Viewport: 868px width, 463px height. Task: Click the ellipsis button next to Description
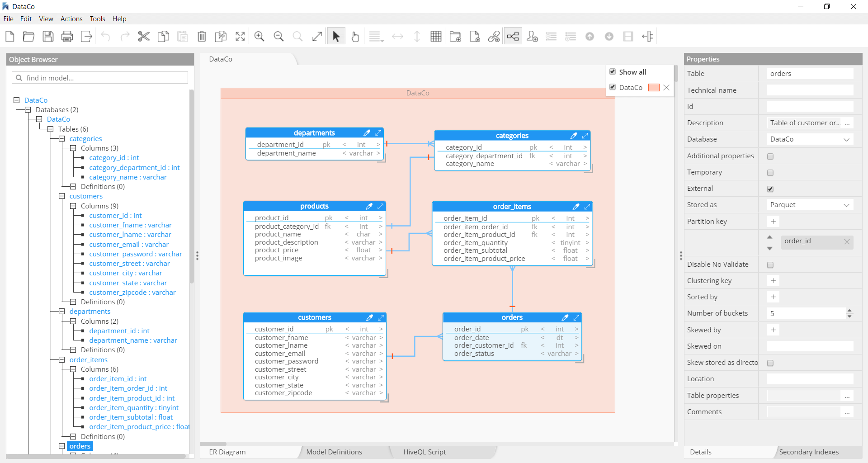tap(847, 123)
